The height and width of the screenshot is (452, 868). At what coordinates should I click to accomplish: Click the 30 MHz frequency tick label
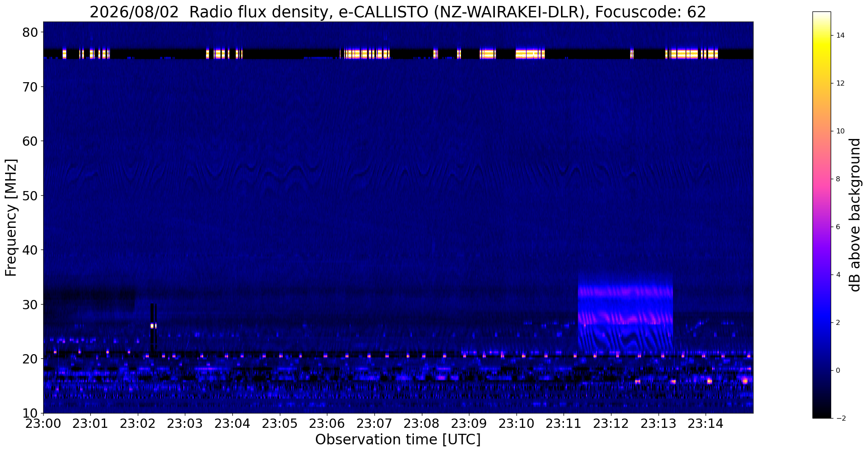(31, 305)
